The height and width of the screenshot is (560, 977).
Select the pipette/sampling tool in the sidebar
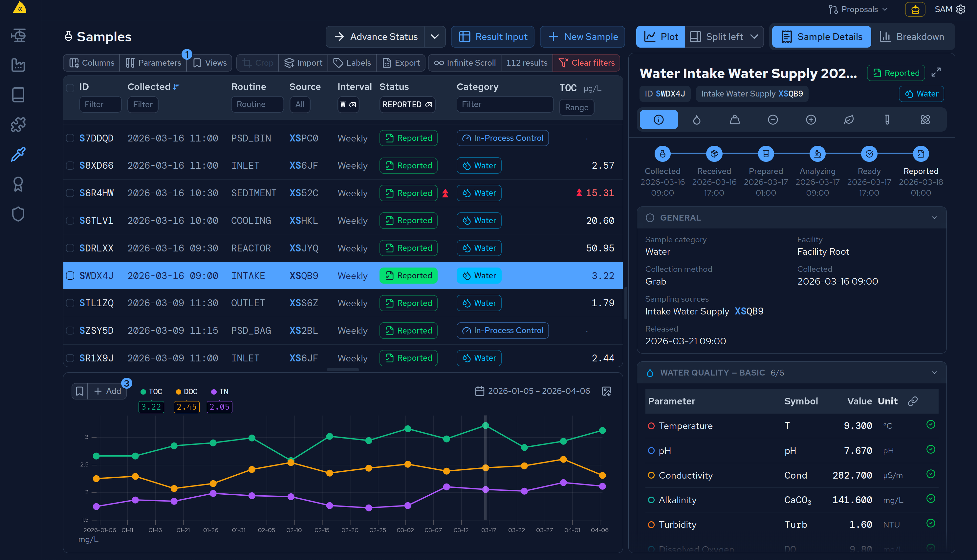pyautogui.click(x=18, y=154)
